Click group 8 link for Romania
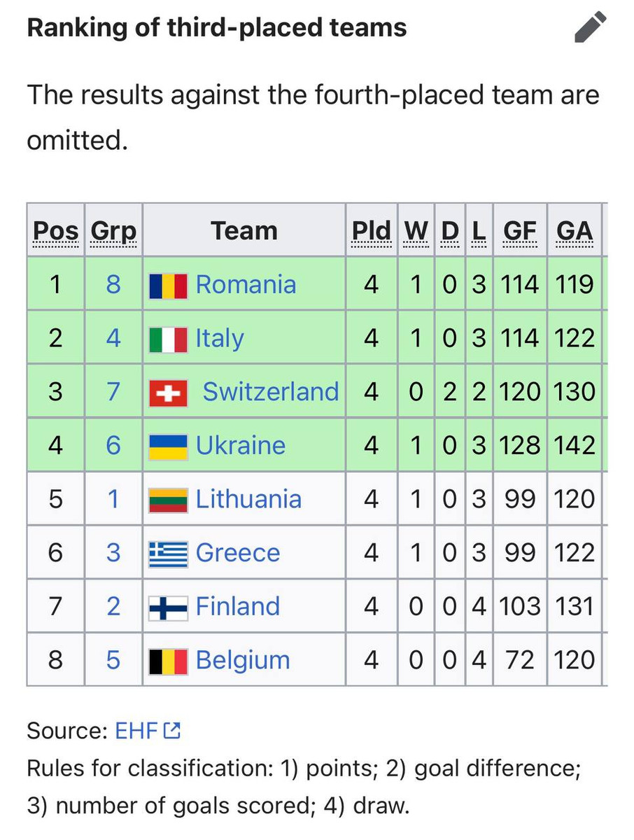This screenshot has height=840, width=634. [x=113, y=285]
